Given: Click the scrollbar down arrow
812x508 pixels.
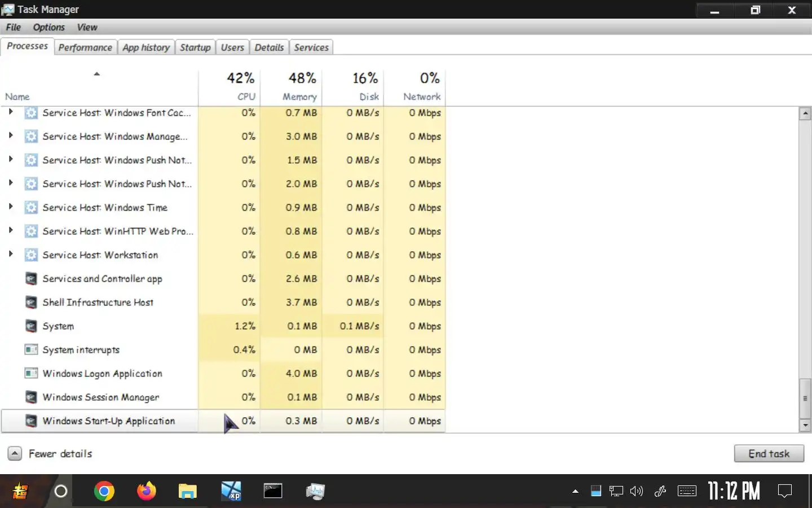Looking at the screenshot, I should (805, 426).
